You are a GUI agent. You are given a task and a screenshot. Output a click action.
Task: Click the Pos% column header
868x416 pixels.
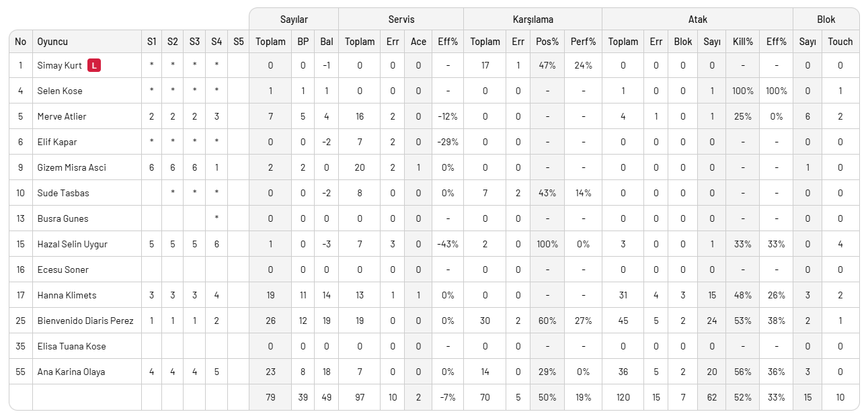tap(547, 42)
